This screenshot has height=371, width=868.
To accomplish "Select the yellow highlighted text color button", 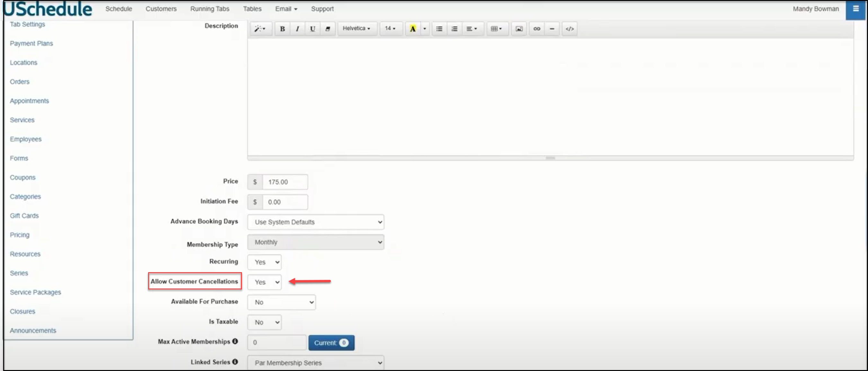I will (412, 29).
